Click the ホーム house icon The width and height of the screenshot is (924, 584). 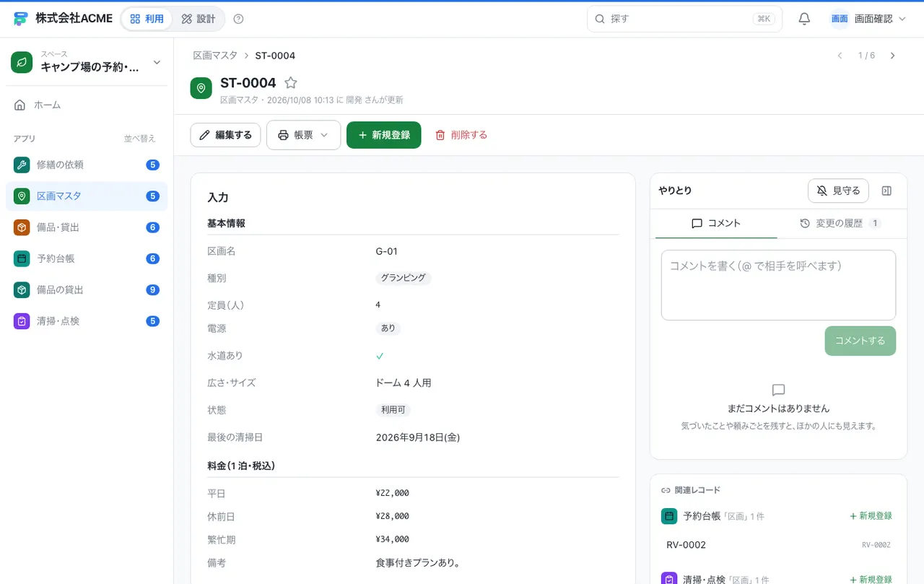tap(20, 105)
